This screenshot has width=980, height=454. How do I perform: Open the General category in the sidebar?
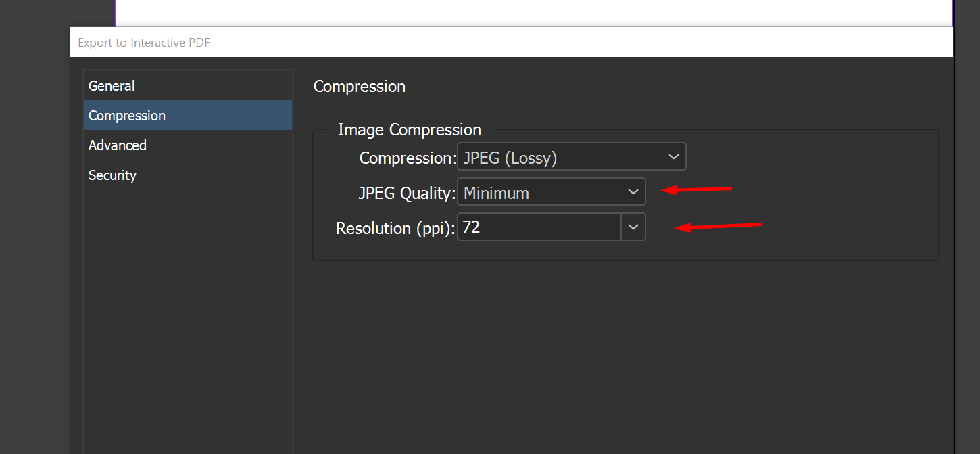(112, 86)
